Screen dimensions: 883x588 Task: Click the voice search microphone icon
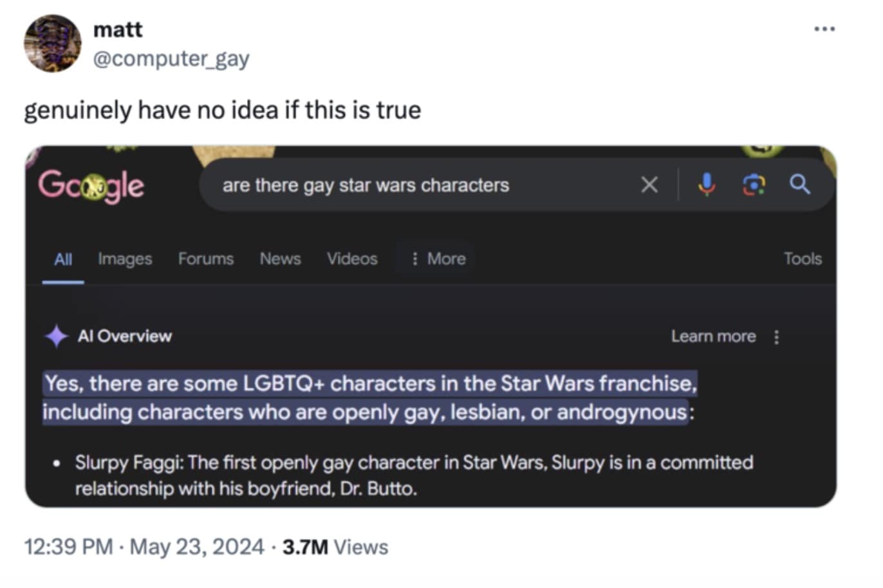tap(706, 185)
